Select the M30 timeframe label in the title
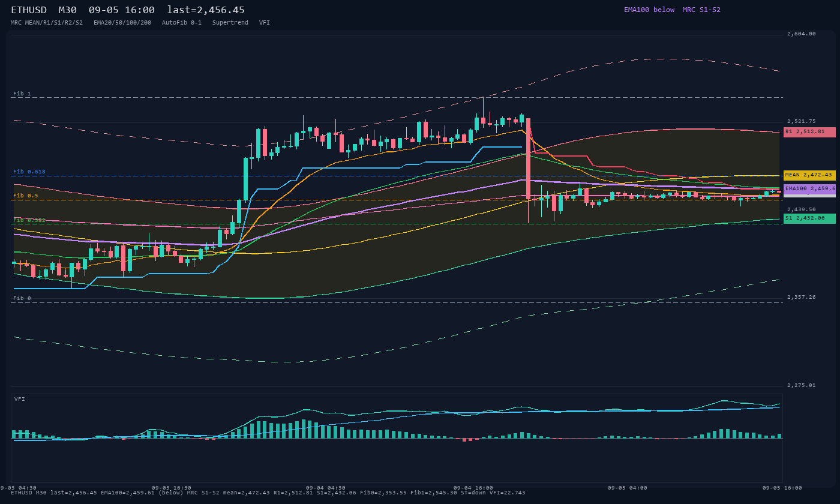 [x=68, y=10]
